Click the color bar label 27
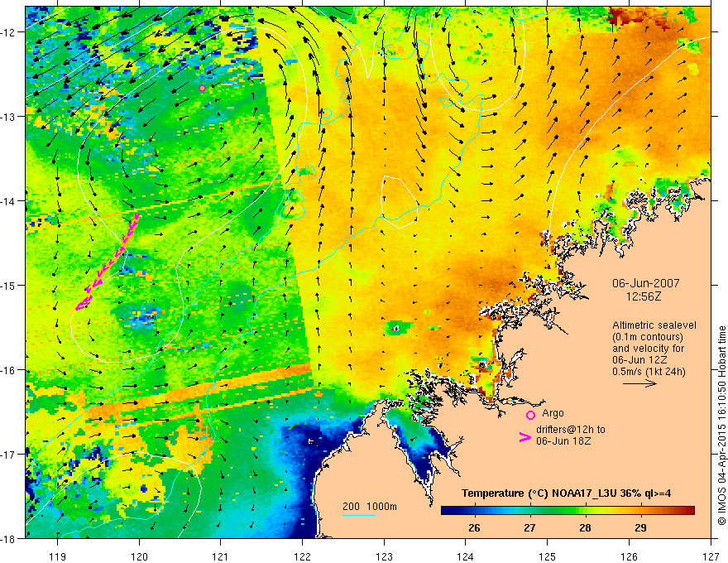 point(529,527)
